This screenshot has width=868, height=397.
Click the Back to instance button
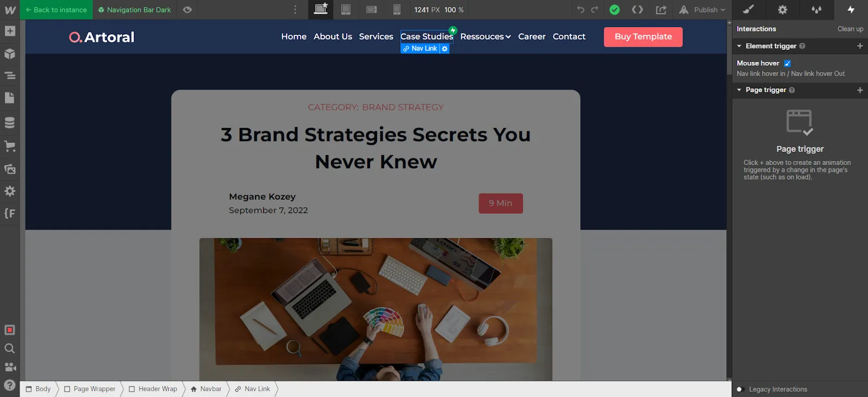coord(56,10)
